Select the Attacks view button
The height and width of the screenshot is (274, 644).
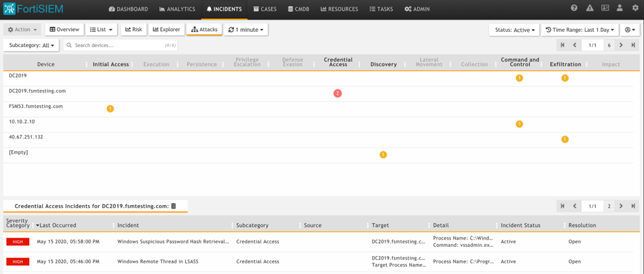pyautogui.click(x=204, y=30)
